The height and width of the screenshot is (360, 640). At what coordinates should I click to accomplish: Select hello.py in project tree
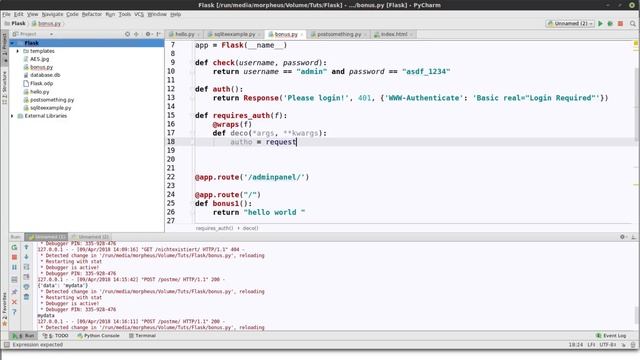[39, 92]
